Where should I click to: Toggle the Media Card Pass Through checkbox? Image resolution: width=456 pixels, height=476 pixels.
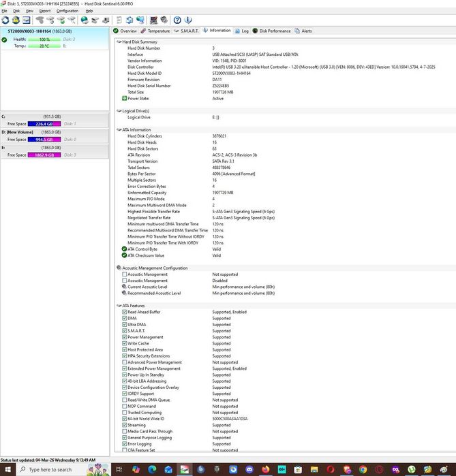(124, 431)
